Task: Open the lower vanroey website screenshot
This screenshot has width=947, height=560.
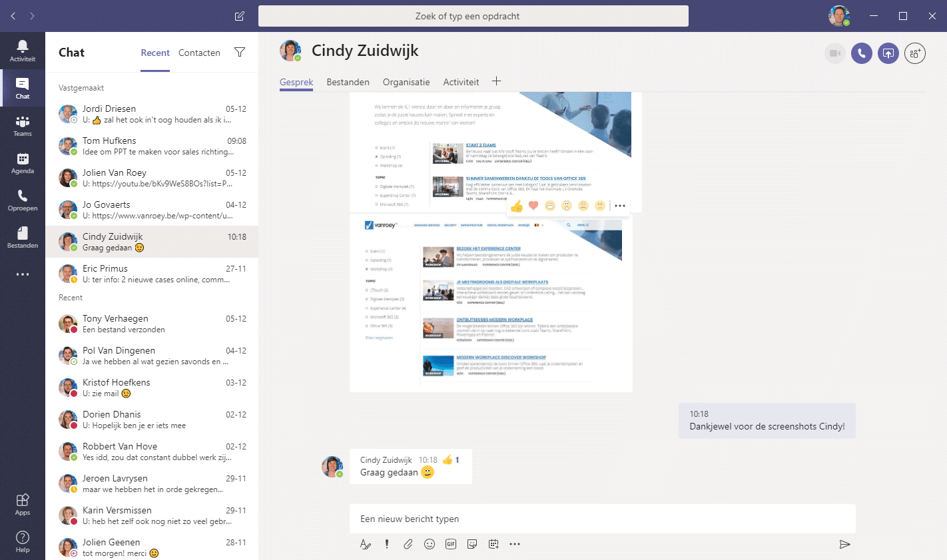Action: 491,302
